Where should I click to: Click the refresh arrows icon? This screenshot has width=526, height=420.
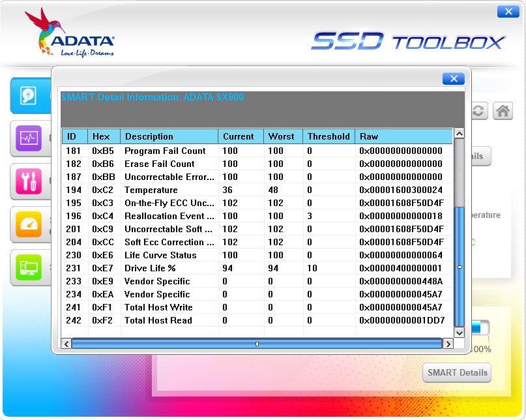point(478,112)
